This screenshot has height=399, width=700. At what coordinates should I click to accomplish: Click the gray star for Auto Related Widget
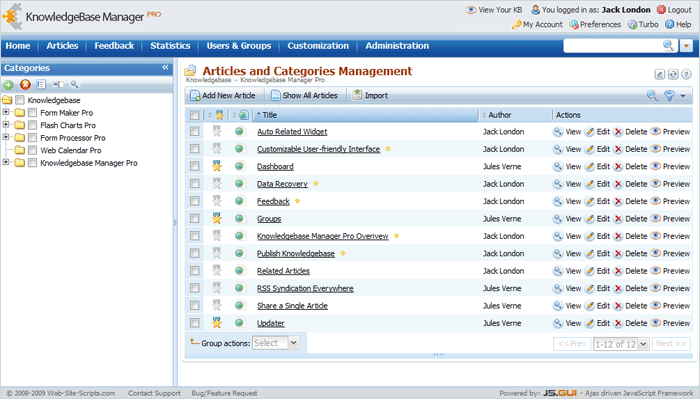[217, 132]
